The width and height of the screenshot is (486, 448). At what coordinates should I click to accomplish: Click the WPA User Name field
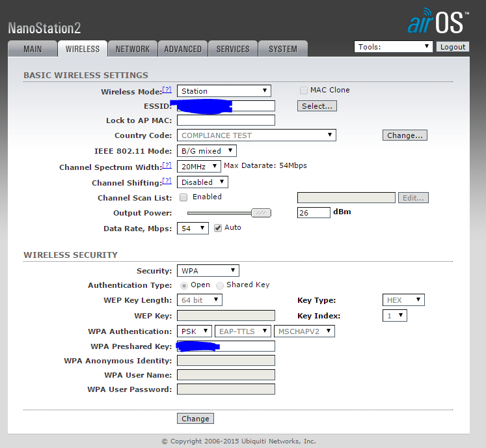(226, 374)
